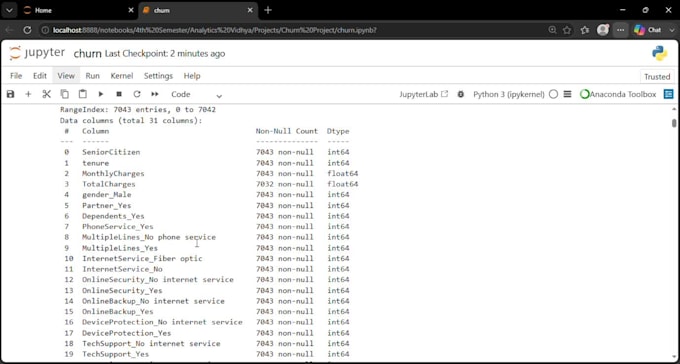Open the cell type Code dropdown
This screenshot has height=364, width=680.
click(196, 94)
